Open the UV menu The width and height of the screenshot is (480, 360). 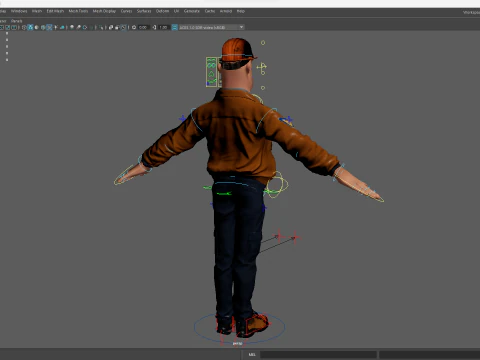click(176, 11)
